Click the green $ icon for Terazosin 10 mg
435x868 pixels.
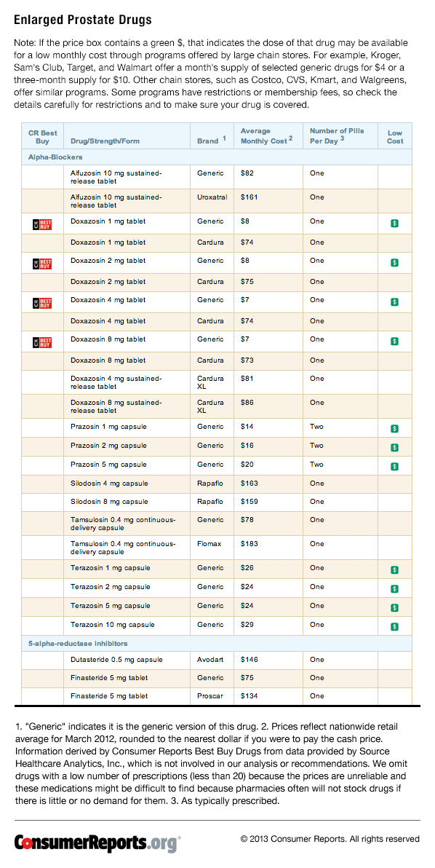[395, 627]
